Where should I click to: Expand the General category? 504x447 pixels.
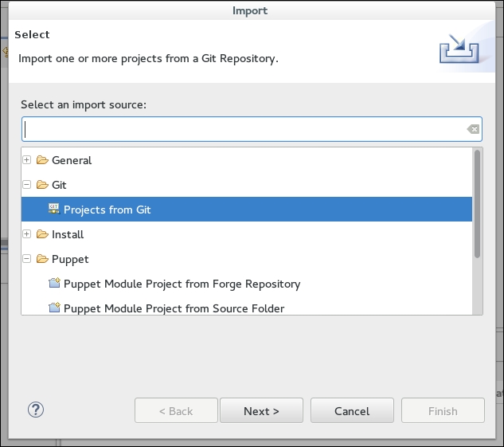[x=27, y=160]
